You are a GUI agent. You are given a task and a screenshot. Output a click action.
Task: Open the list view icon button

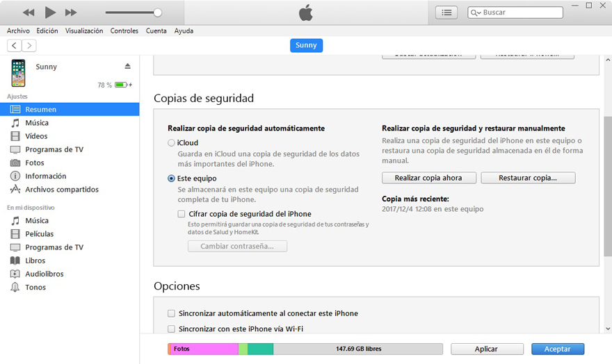tap(446, 13)
